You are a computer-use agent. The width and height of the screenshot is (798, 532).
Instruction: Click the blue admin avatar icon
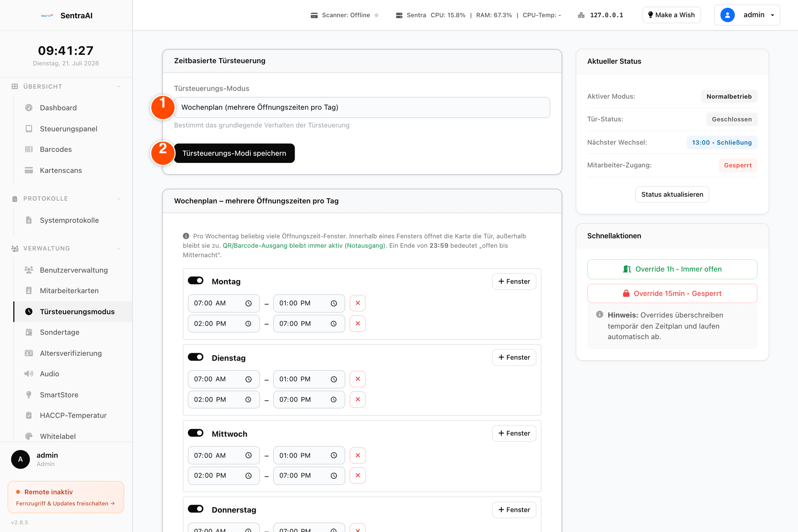tap(727, 15)
